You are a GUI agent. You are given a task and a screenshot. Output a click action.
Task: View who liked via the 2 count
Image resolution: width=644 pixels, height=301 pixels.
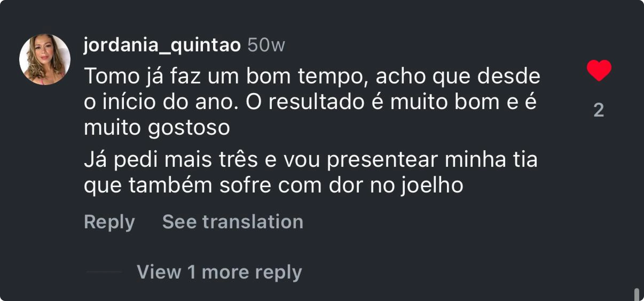pyautogui.click(x=599, y=110)
